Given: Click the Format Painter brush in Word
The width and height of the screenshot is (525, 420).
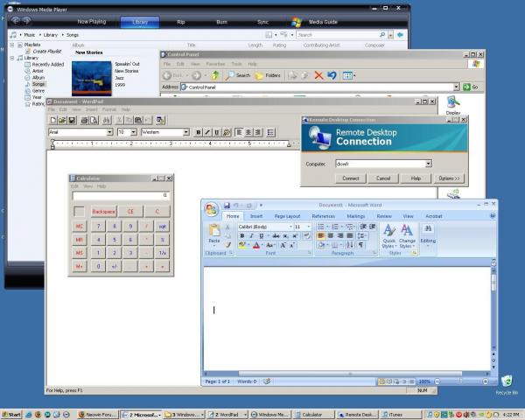Looking at the screenshot, I should click(x=228, y=245).
